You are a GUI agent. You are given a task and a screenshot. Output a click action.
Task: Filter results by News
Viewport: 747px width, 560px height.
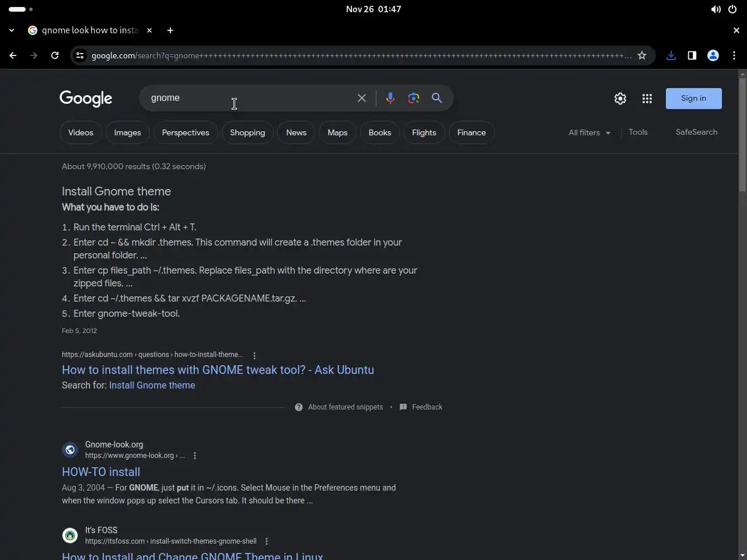pos(296,132)
